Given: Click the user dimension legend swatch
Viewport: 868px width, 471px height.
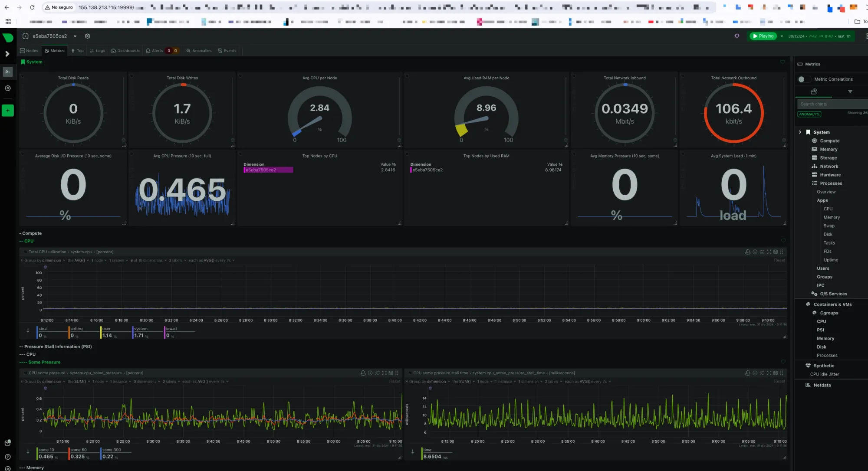Looking at the screenshot, I should coord(101,333).
